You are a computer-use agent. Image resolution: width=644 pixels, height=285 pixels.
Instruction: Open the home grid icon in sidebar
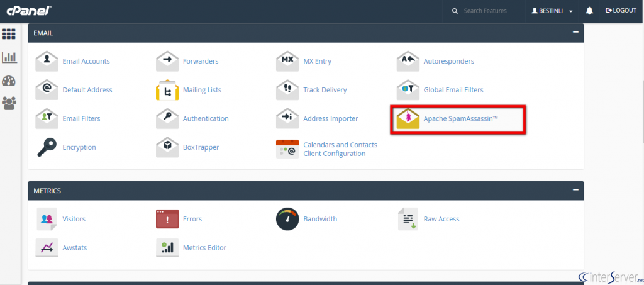[x=9, y=34]
